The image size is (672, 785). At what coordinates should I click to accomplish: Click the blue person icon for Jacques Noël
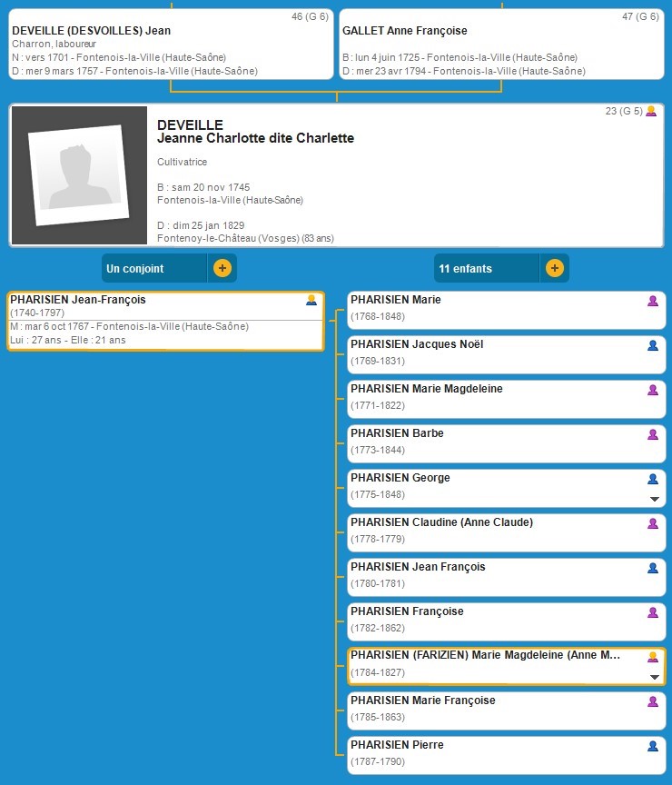pyautogui.click(x=652, y=345)
